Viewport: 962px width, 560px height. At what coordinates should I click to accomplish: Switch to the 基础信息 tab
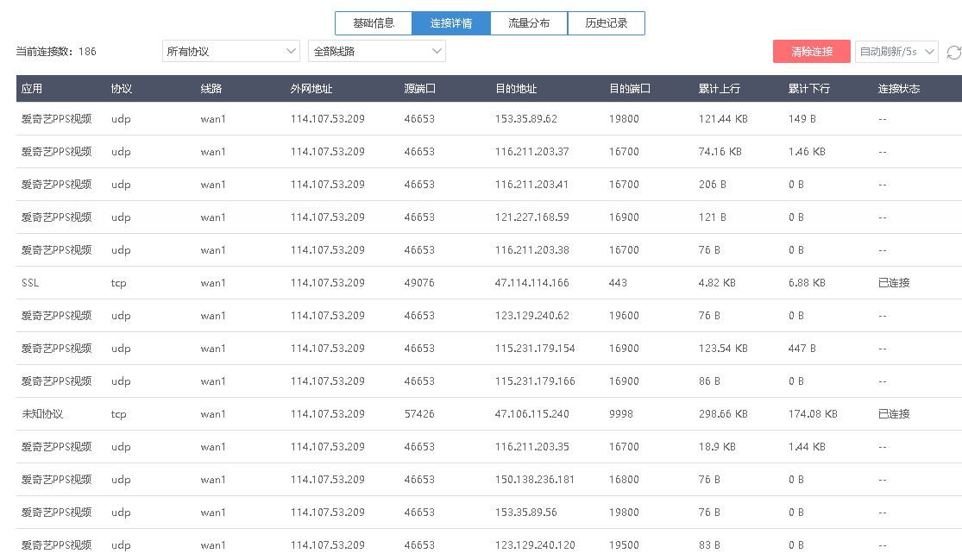point(374,23)
